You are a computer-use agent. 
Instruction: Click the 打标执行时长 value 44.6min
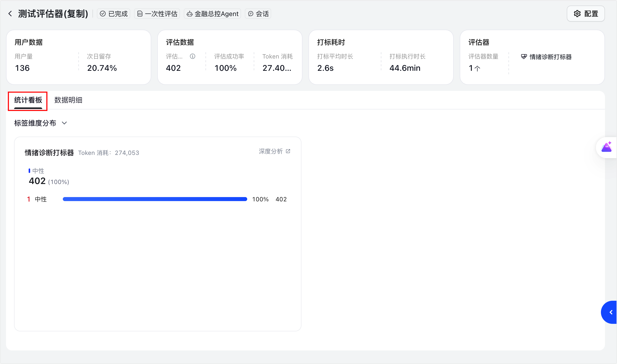click(405, 68)
